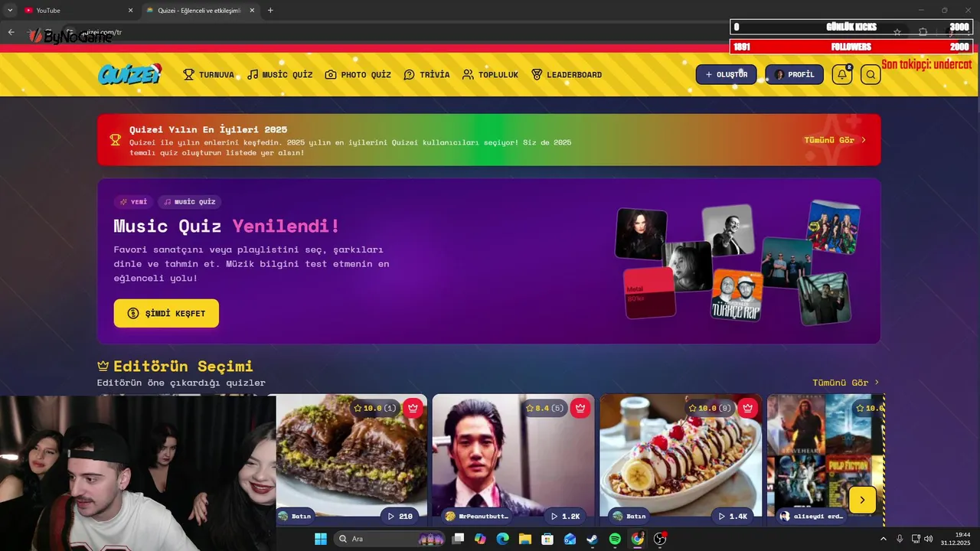980x551 pixels.
Task: Click the 1.2K play count button
Action: pyautogui.click(x=565, y=517)
